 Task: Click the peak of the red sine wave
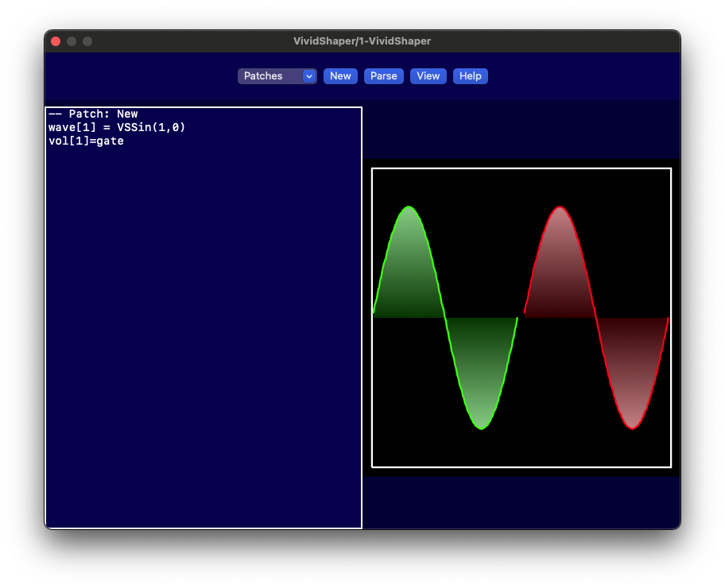tap(560, 208)
